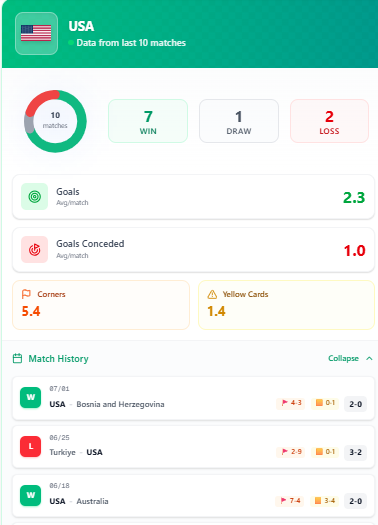378x525 pixels.
Task: Click the chevron next to Collapse
Action: [369, 358]
